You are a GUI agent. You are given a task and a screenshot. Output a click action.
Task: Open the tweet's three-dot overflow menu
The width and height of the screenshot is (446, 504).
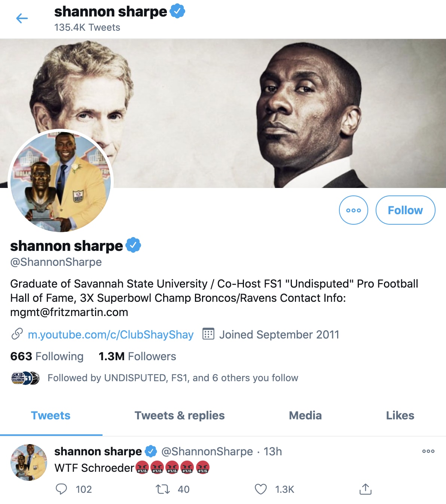pyautogui.click(x=428, y=451)
